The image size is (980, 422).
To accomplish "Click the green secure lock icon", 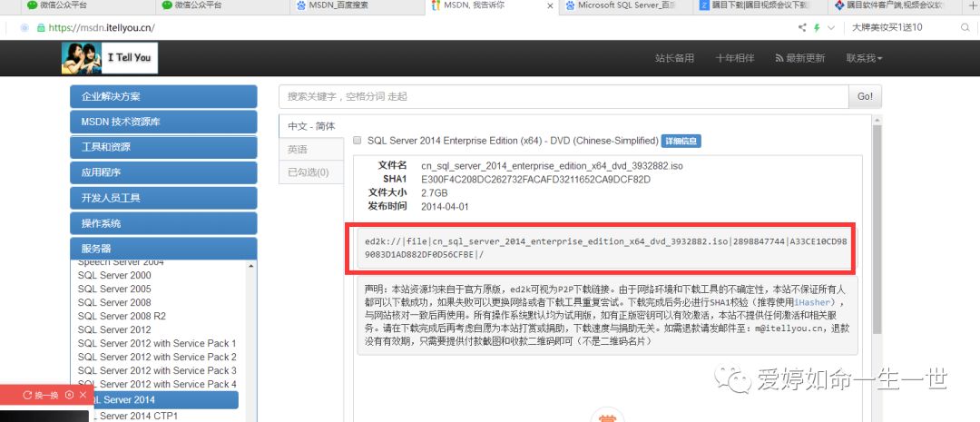I will tap(41, 28).
